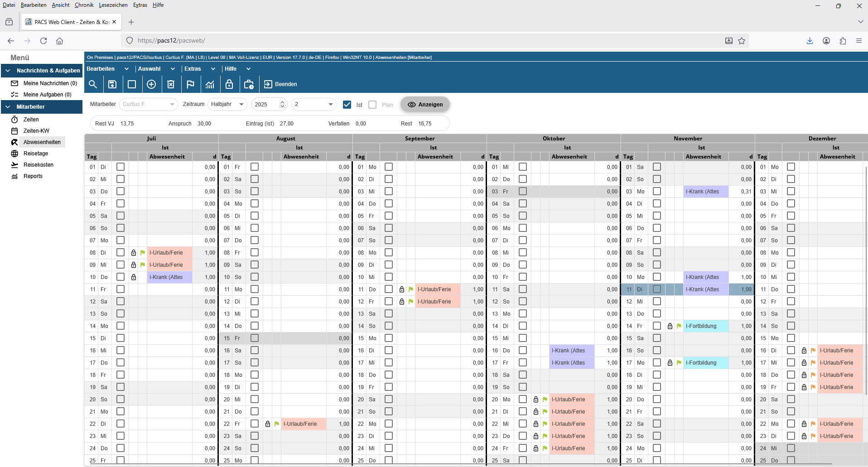Enable the Plan checkbox

click(372, 105)
